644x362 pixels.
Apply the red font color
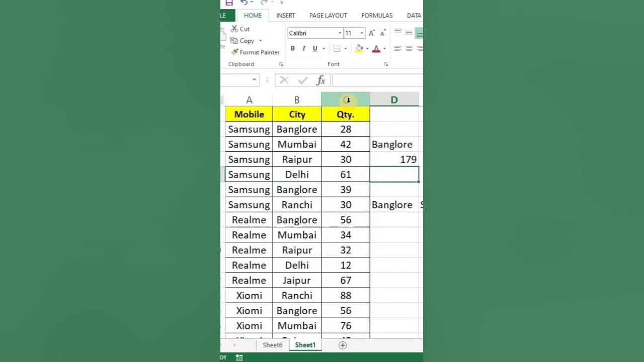376,49
